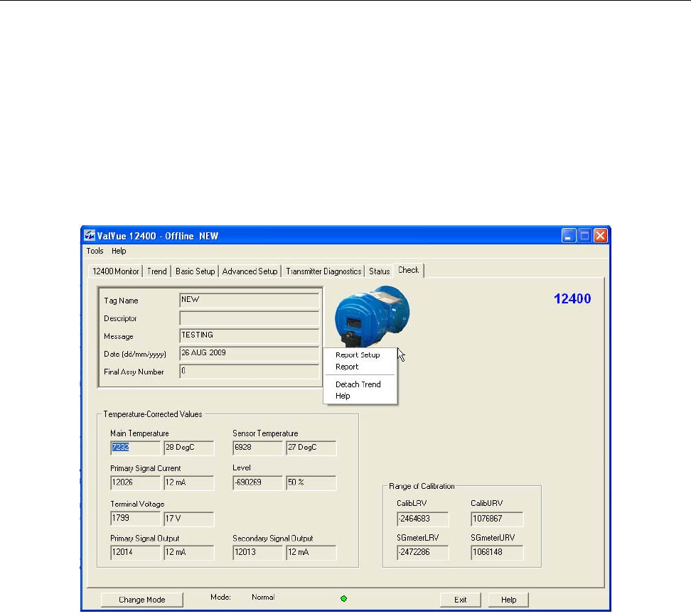Click the blue 12400 transmitter device image
Screen dimensions: 691x616
[373, 316]
